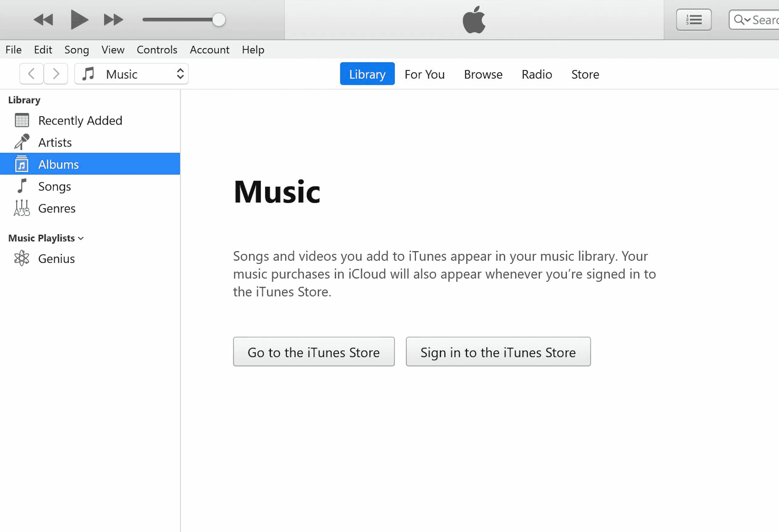Switch to the Store tab
Screen dimensions: 779x532
[x=585, y=74]
